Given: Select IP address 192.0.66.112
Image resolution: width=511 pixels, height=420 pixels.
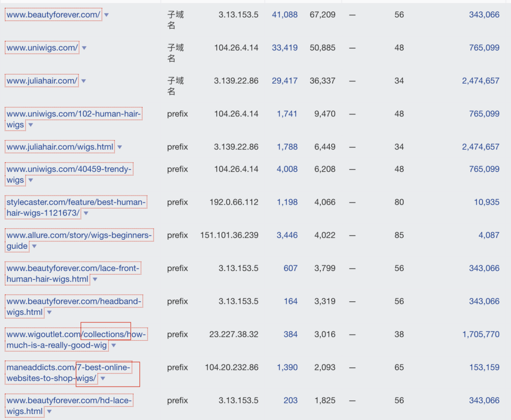Looking at the screenshot, I should (x=234, y=202).
